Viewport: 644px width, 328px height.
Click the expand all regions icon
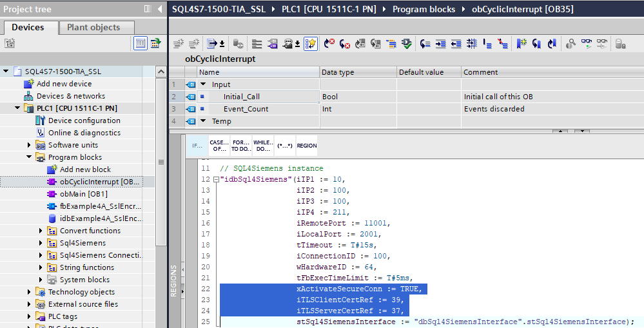click(257, 43)
